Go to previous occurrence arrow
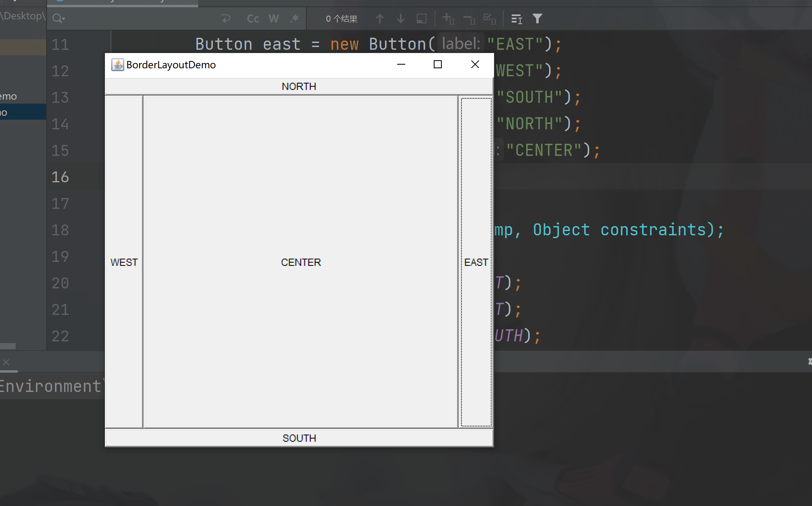 (380, 18)
